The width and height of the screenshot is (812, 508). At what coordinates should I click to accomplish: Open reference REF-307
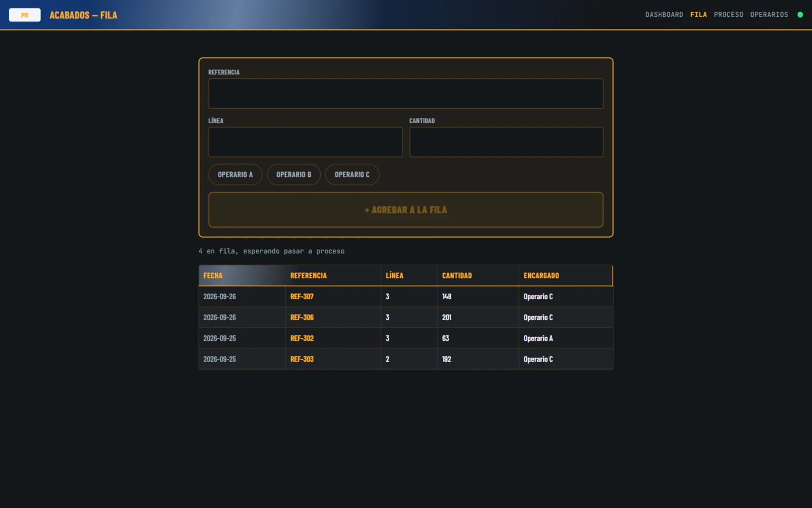[x=301, y=297]
